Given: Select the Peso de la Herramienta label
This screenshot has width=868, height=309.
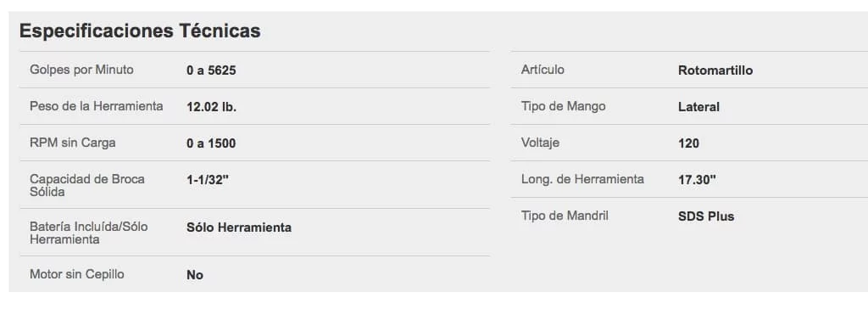Looking at the screenshot, I should pos(97,106).
